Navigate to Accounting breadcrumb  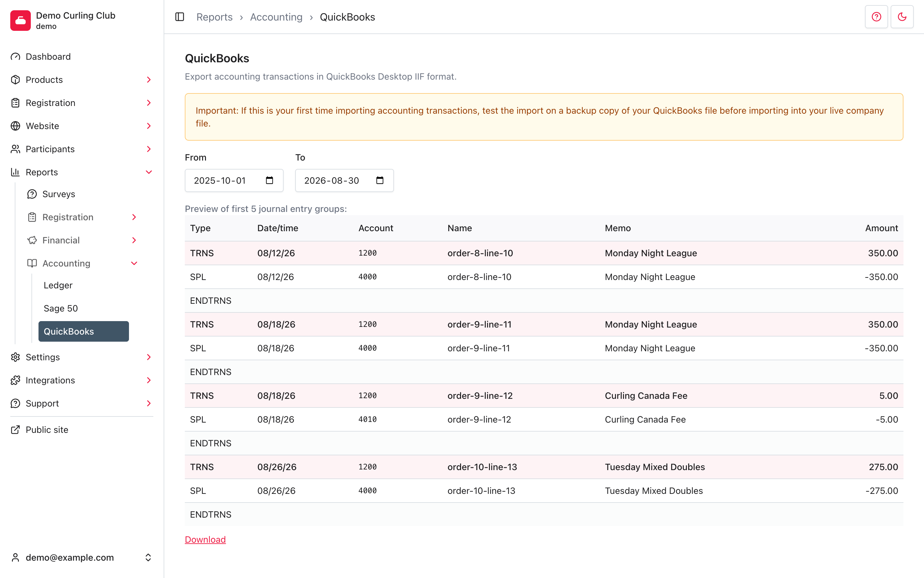pyautogui.click(x=276, y=17)
